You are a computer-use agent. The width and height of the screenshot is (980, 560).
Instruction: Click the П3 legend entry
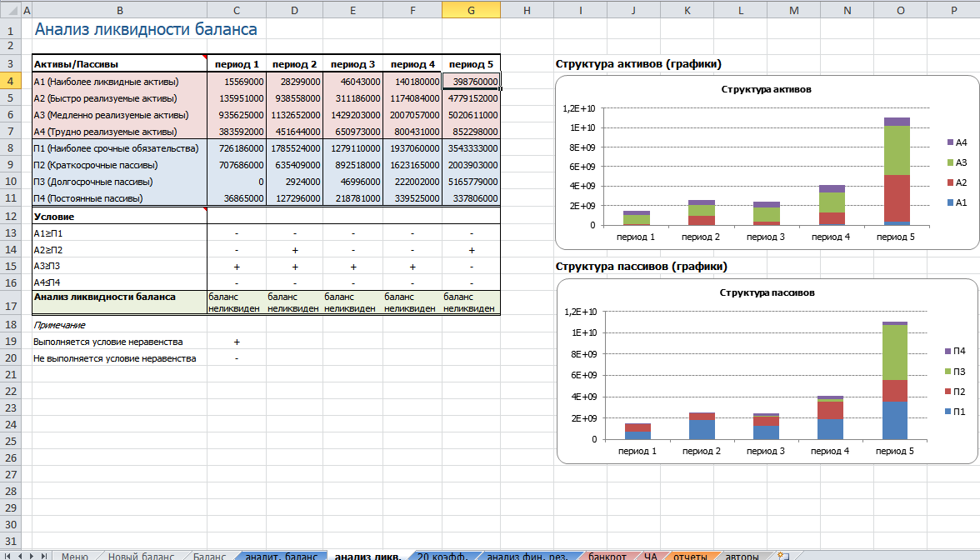[x=956, y=372]
